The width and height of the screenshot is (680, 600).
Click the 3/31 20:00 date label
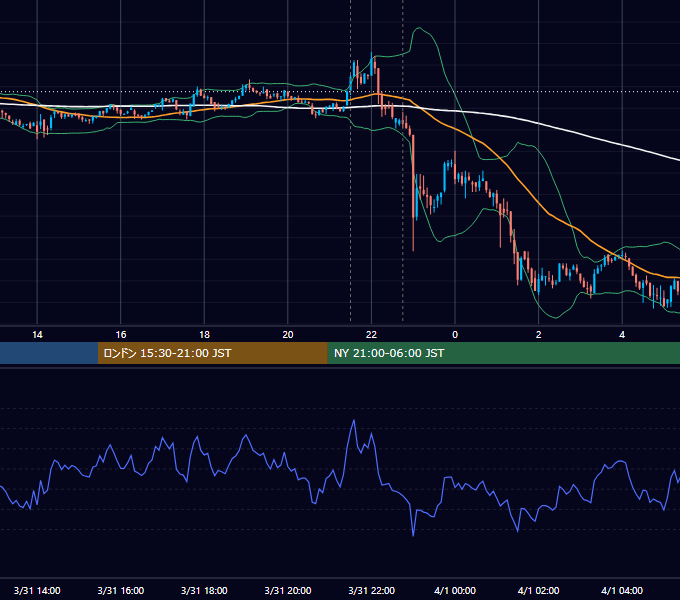[x=288, y=590]
